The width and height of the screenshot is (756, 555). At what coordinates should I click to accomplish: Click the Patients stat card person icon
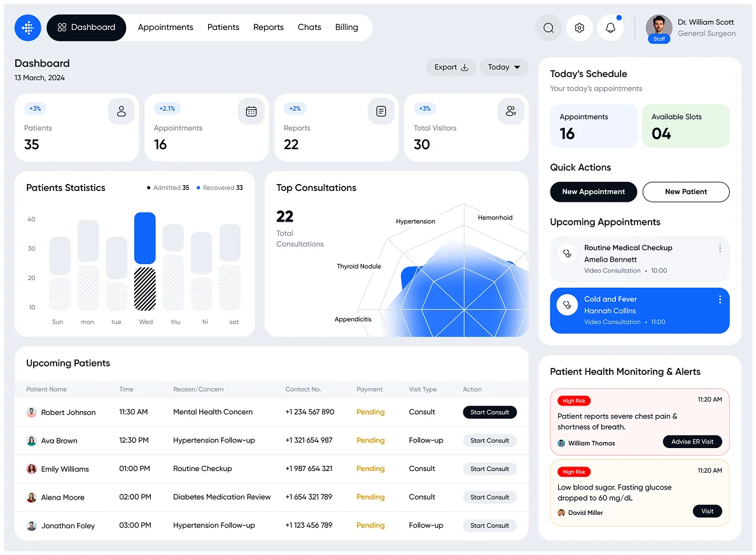coord(122,111)
